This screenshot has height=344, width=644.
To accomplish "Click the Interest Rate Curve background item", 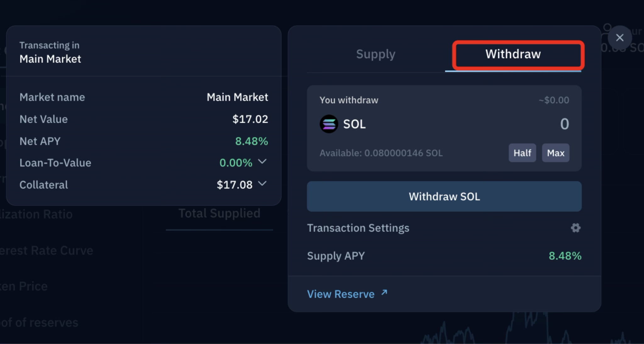I will click(47, 251).
